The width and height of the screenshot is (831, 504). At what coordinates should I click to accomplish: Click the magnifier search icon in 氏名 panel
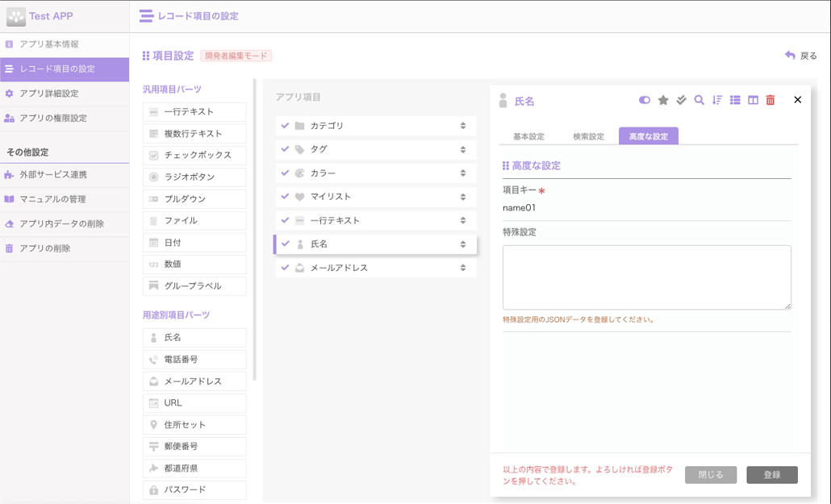[x=699, y=100]
